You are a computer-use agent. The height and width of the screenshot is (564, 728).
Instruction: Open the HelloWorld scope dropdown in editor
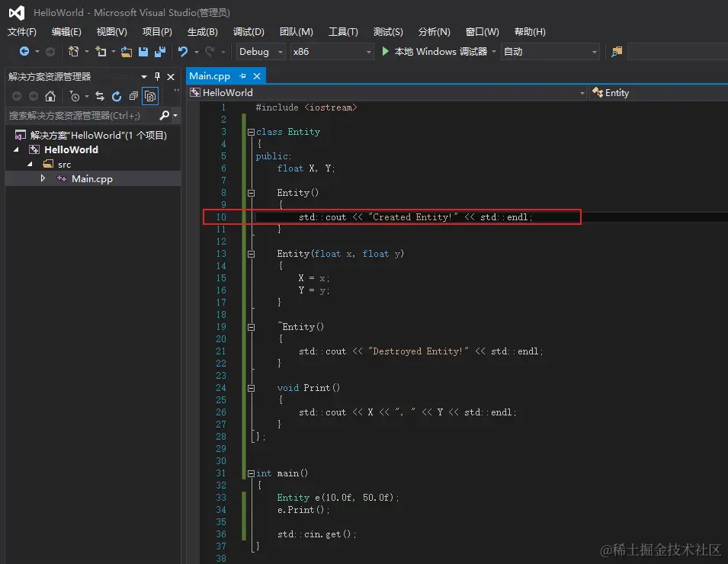click(x=388, y=92)
